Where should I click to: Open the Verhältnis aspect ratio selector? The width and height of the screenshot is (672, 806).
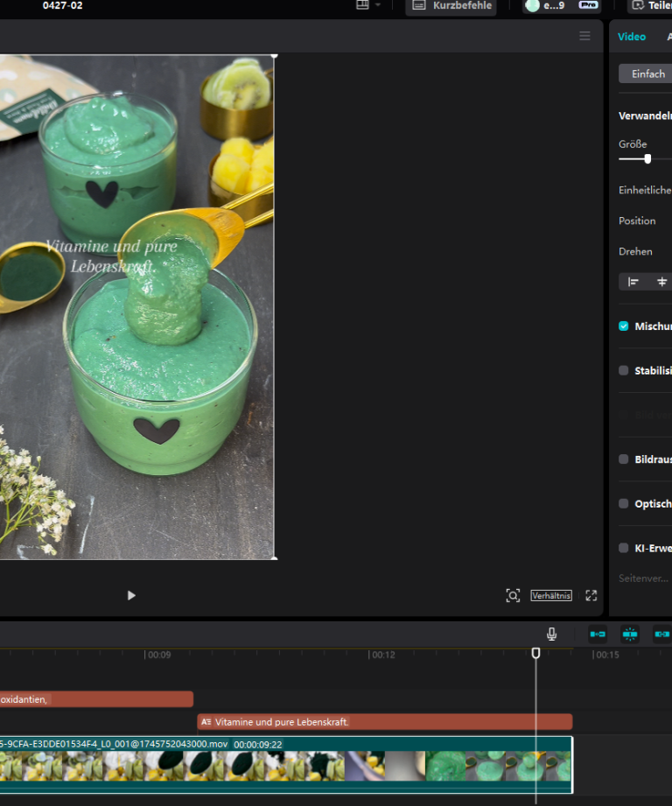click(x=551, y=595)
